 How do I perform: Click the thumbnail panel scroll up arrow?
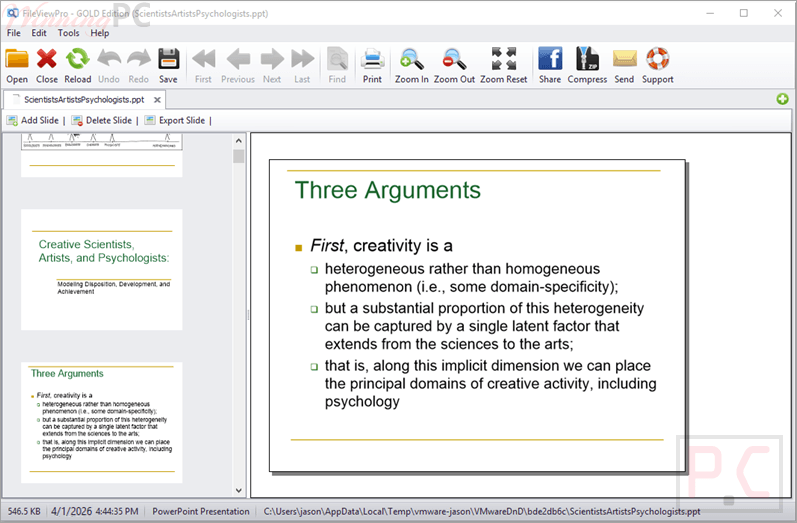[238, 141]
